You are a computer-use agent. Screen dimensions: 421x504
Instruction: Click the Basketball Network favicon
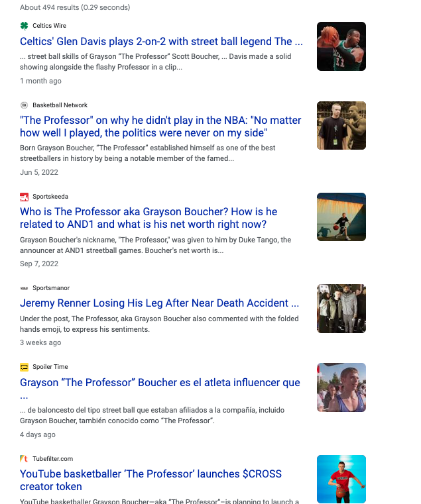coord(24,105)
